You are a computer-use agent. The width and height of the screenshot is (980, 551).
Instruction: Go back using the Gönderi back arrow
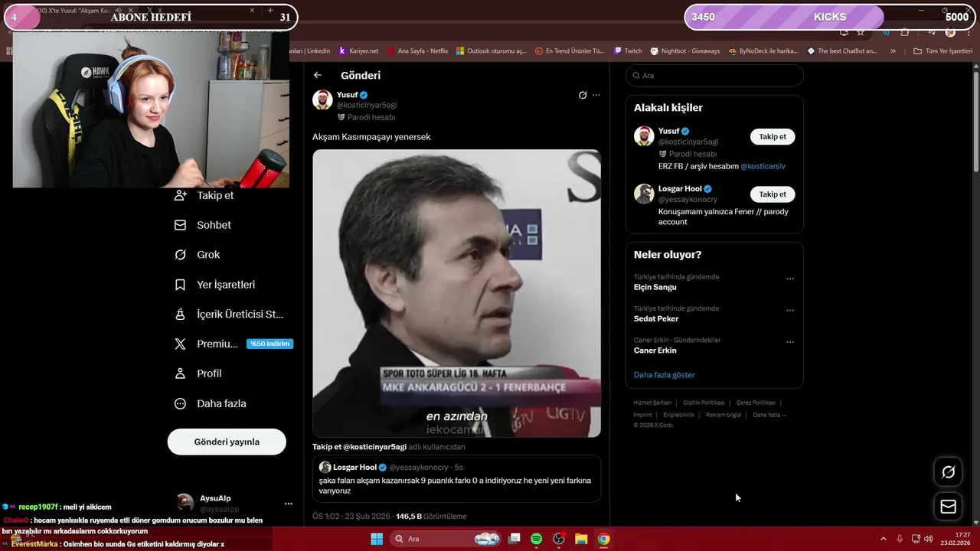[x=318, y=75]
